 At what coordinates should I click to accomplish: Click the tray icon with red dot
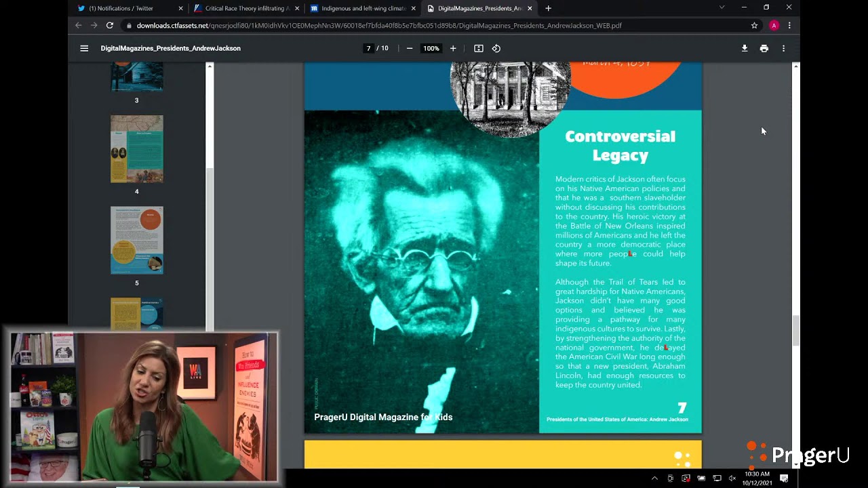686,478
